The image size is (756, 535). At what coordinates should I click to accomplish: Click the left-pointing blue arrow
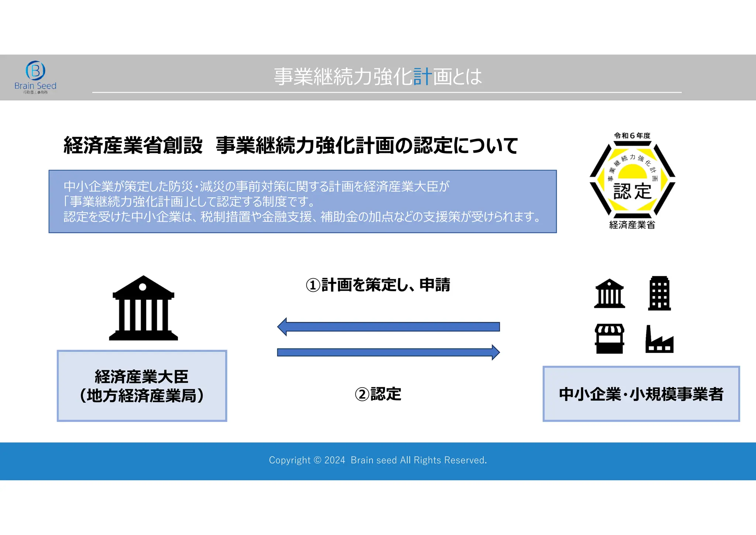(x=388, y=327)
